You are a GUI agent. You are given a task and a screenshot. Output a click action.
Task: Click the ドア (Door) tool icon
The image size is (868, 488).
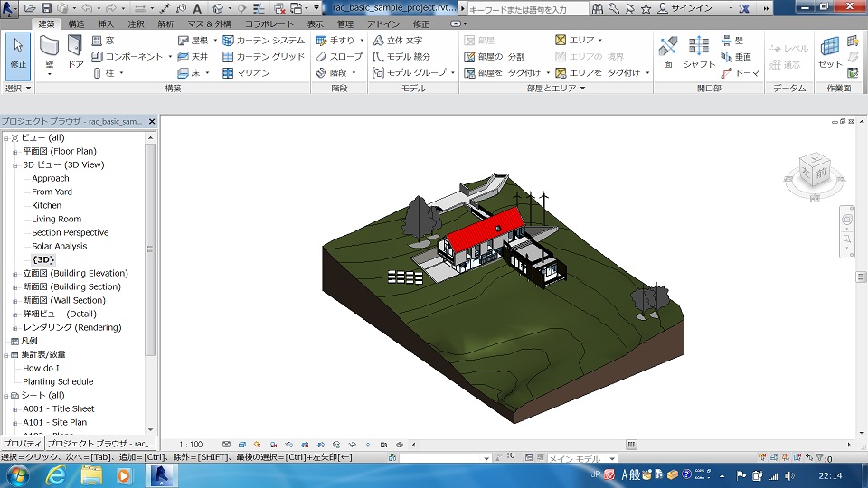[76, 49]
